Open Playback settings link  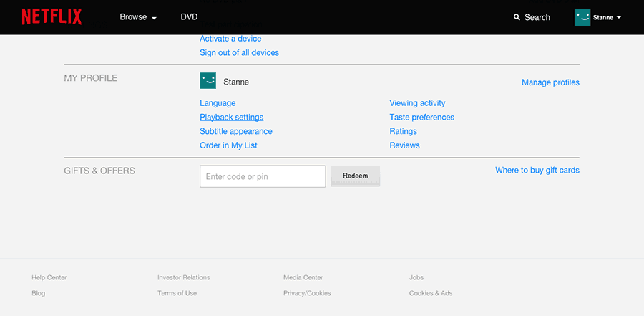232,118
